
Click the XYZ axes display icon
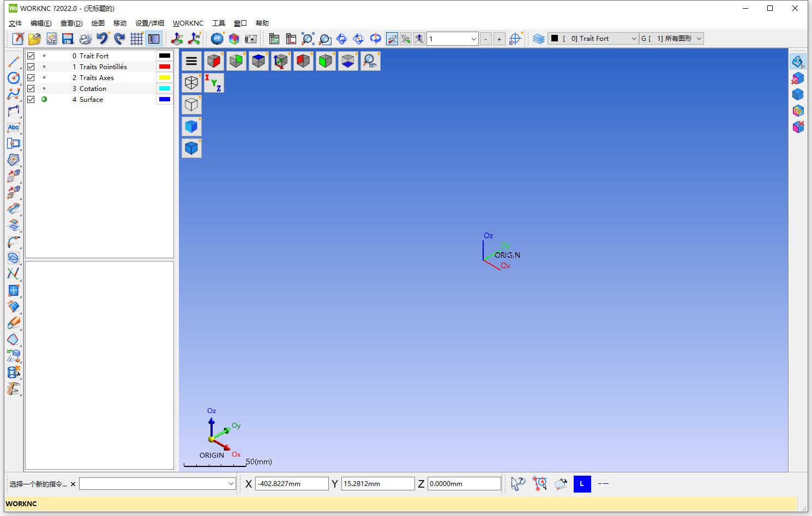[214, 83]
